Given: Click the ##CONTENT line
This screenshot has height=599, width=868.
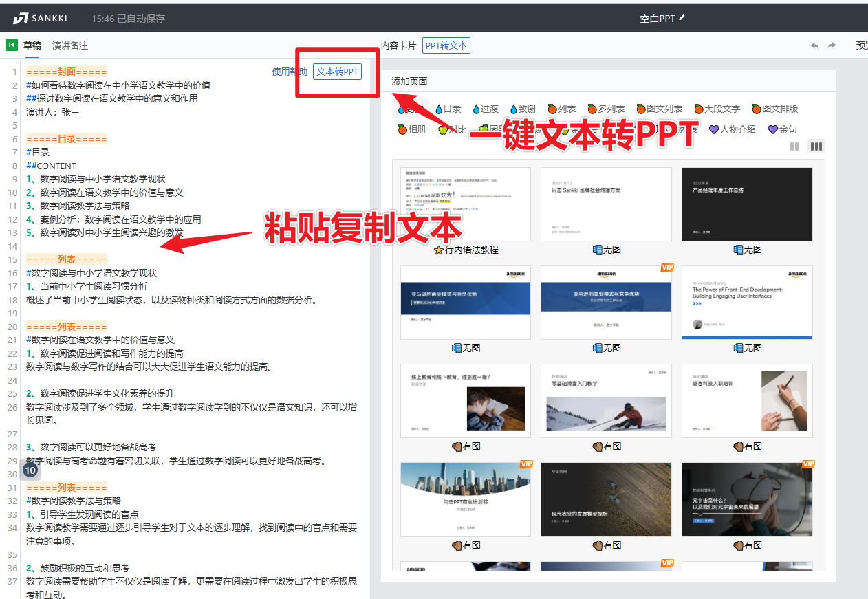Looking at the screenshot, I should 51,166.
